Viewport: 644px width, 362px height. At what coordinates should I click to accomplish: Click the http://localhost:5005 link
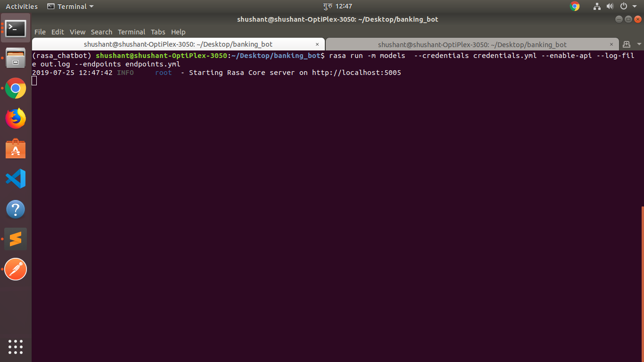356,73
